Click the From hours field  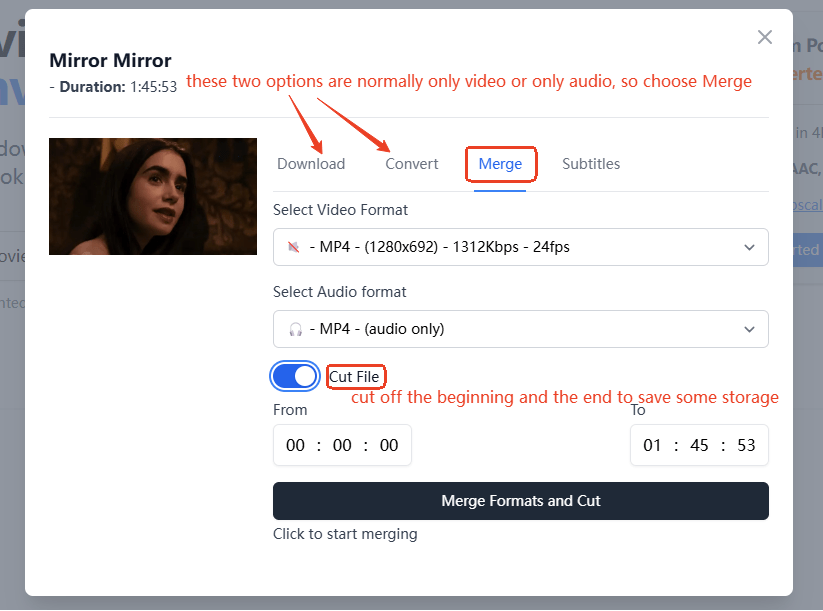295,445
